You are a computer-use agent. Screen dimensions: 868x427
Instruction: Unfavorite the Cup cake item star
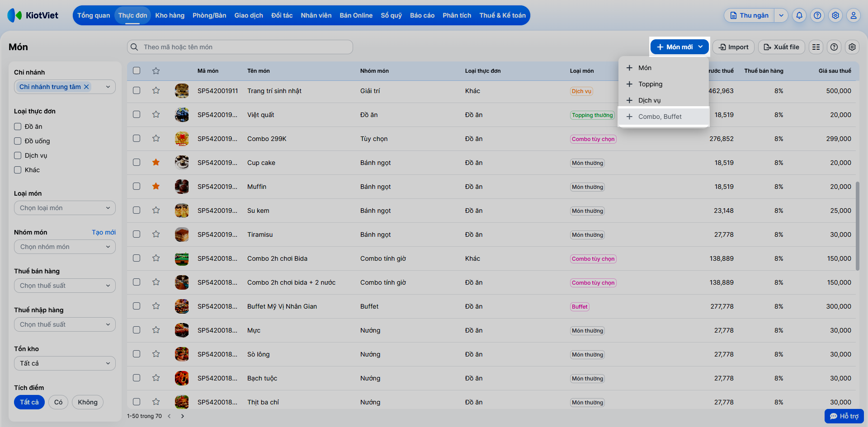[156, 163]
